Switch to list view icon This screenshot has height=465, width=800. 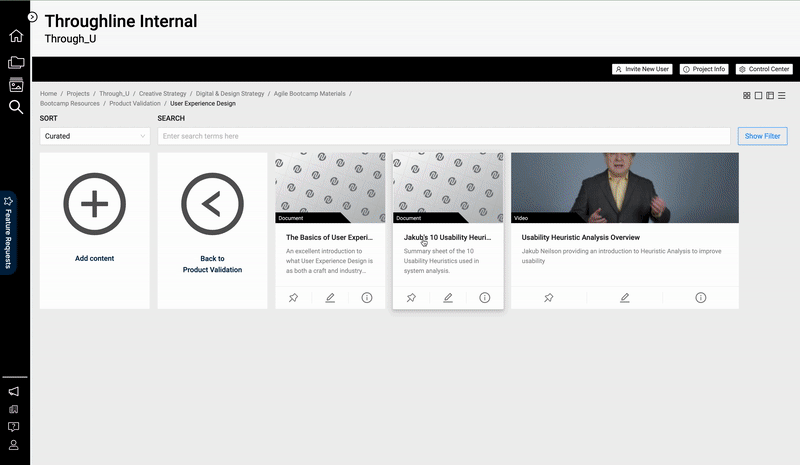782,95
